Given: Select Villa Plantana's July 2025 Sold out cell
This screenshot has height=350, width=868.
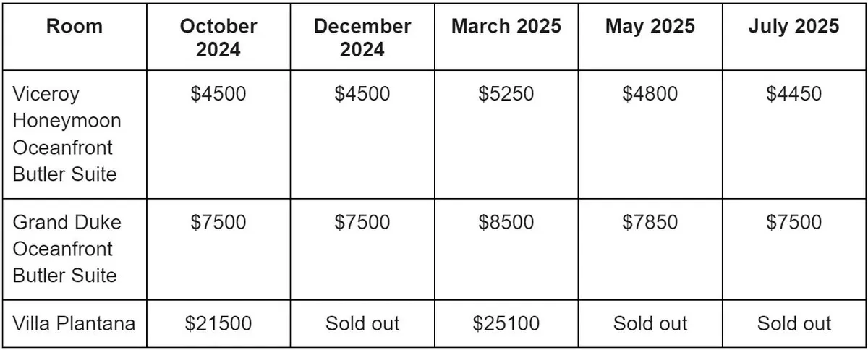Looking at the screenshot, I should point(793,323).
